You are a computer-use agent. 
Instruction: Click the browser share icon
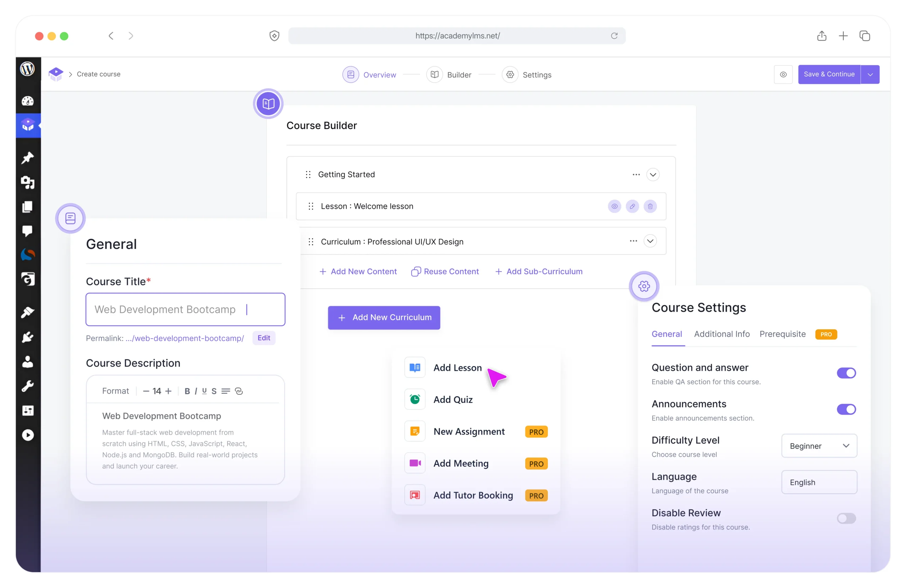821,36
